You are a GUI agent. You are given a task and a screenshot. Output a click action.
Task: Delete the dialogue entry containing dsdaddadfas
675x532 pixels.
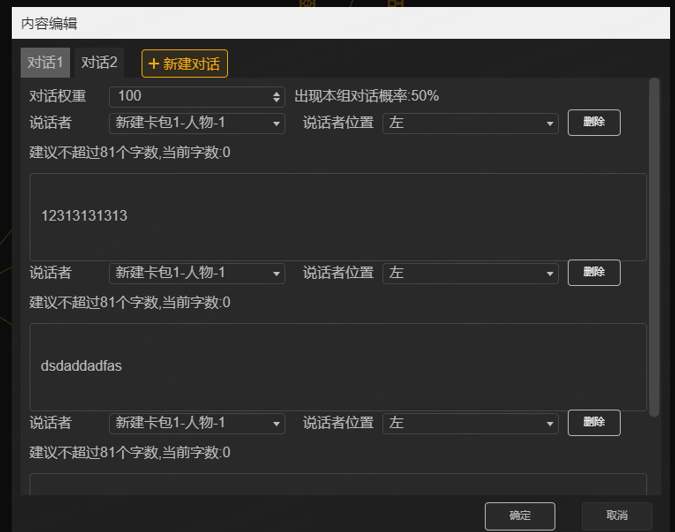[594, 272]
